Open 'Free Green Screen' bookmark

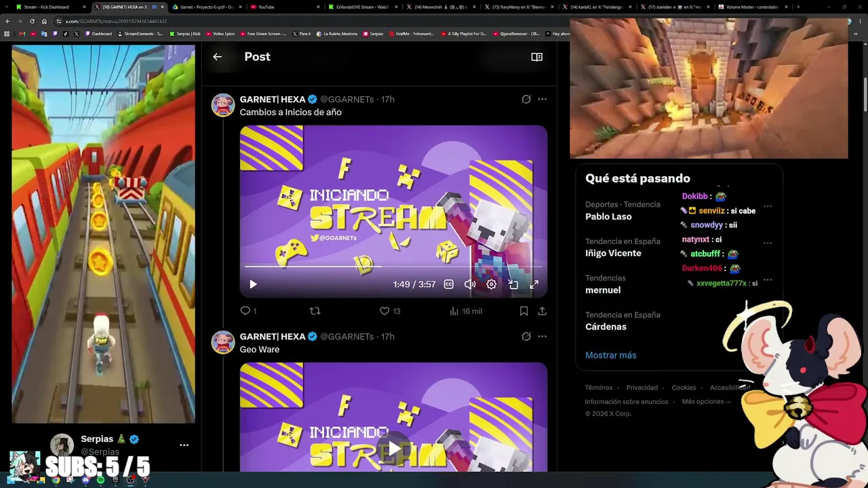point(264,33)
